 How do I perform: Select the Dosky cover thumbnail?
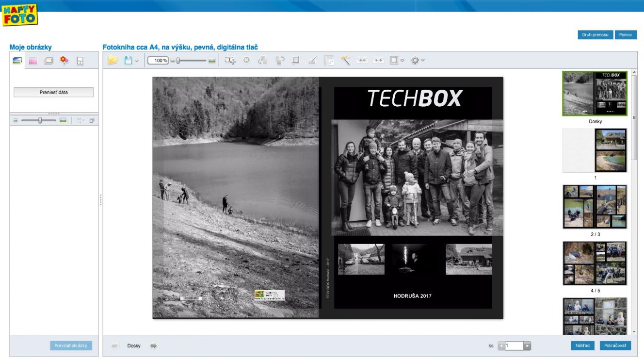[x=595, y=94]
